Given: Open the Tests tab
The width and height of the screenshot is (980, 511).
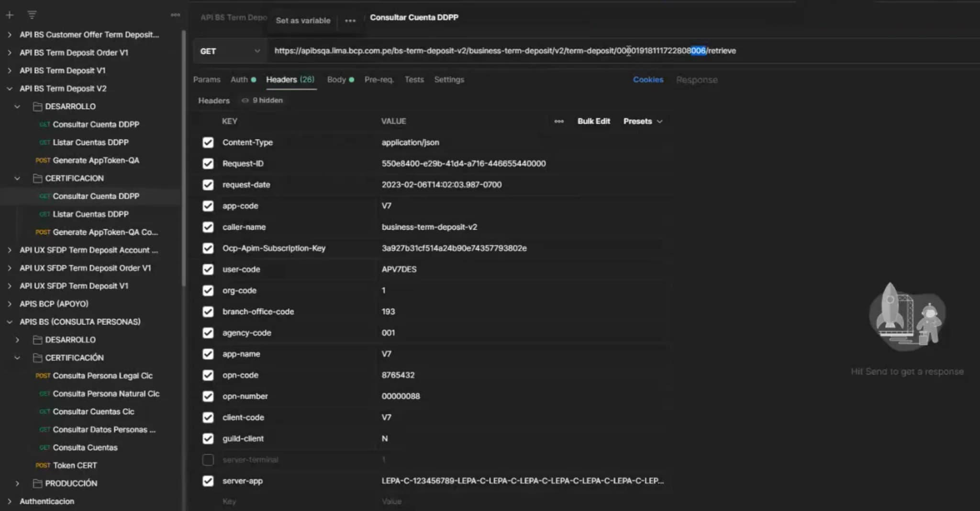Looking at the screenshot, I should 414,79.
